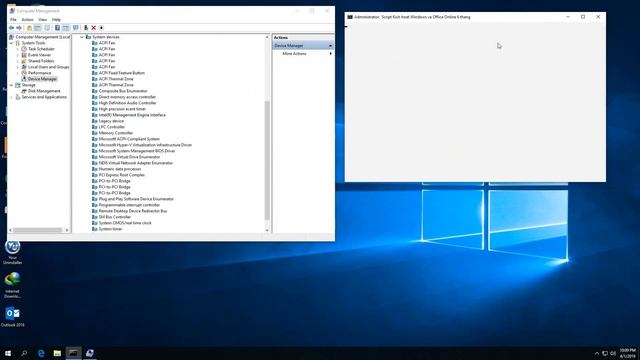Click the Up one level folder icon

click(x=29, y=28)
